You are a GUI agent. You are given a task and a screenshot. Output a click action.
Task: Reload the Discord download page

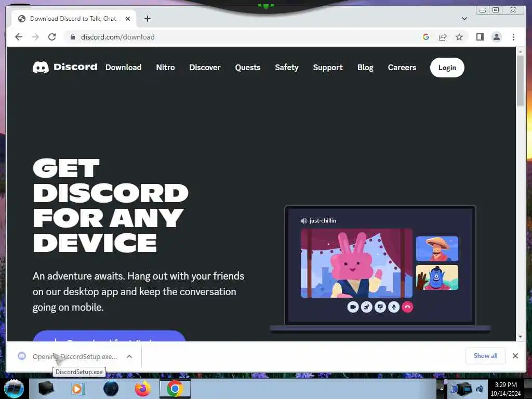pyautogui.click(x=52, y=37)
